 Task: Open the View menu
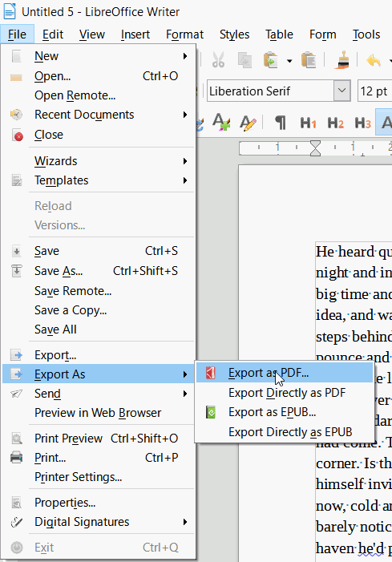pyautogui.click(x=92, y=34)
